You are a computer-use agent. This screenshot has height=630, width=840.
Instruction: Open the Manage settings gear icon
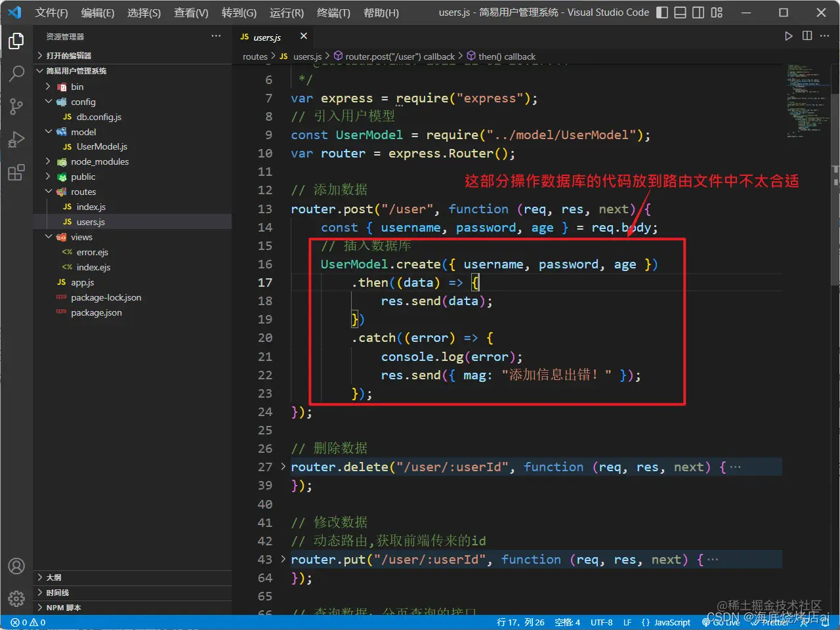tap(16, 598)
